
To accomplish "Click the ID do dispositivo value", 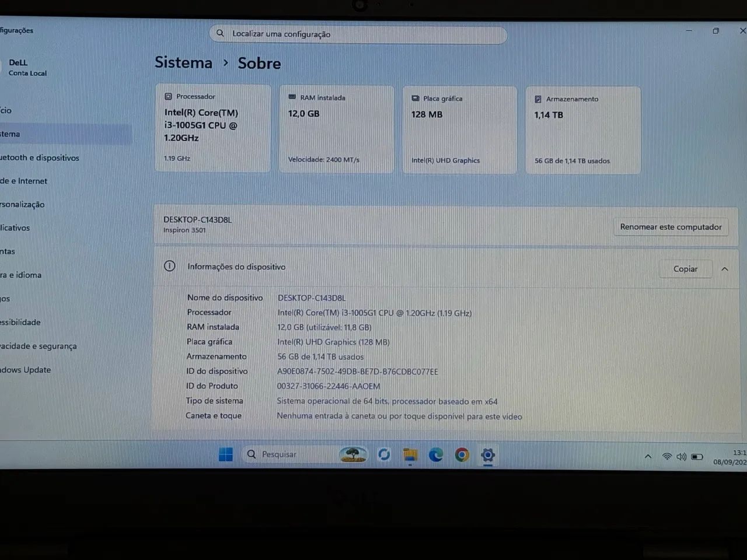I will click(357, 372).
